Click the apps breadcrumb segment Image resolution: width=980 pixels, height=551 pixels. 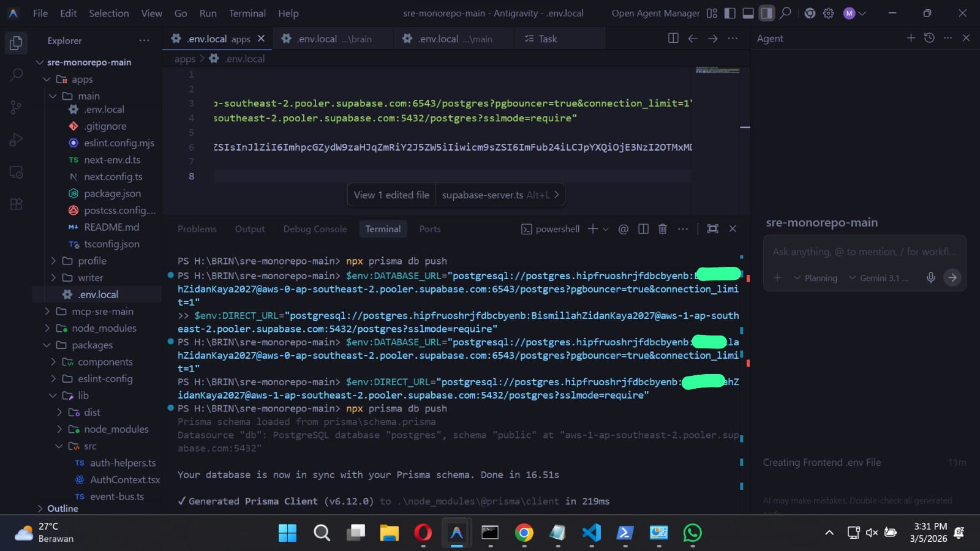coord(184,59)
